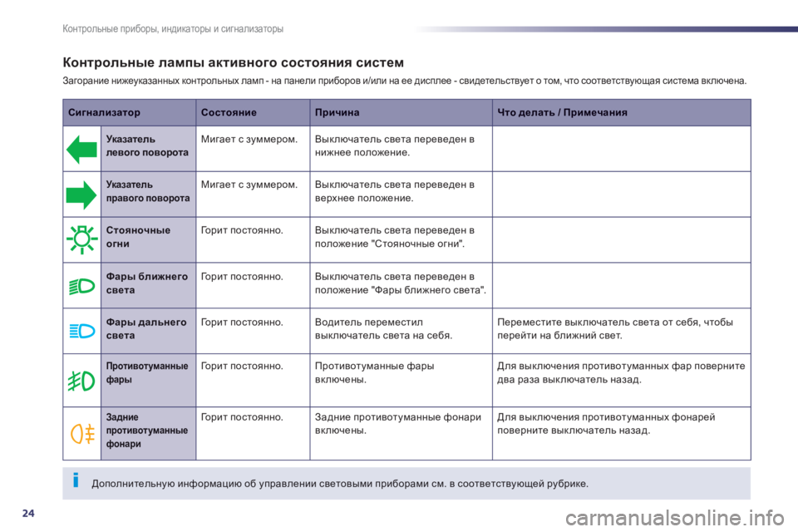The image size is (798, 532).
Task: Click the amber rear foglamp icon
Action: tap(82, 432)
